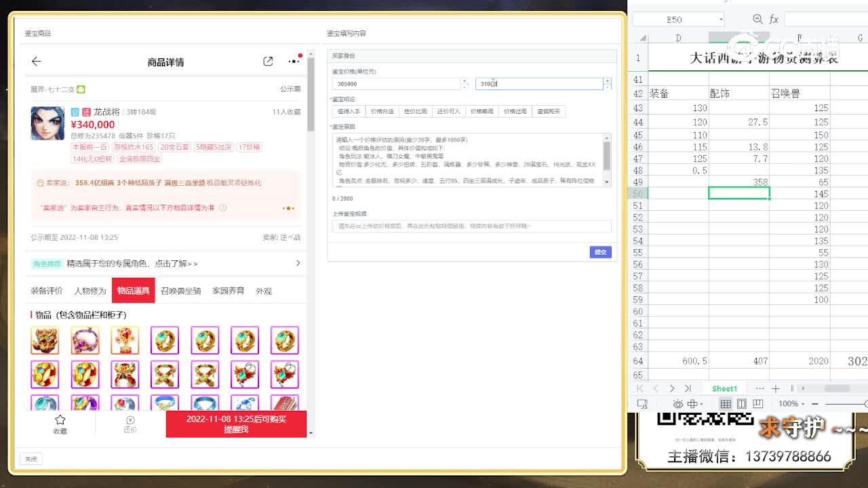This screenshot has height=488, width=868.
Task: Increase first price field stepper
Action: (465, 81)
